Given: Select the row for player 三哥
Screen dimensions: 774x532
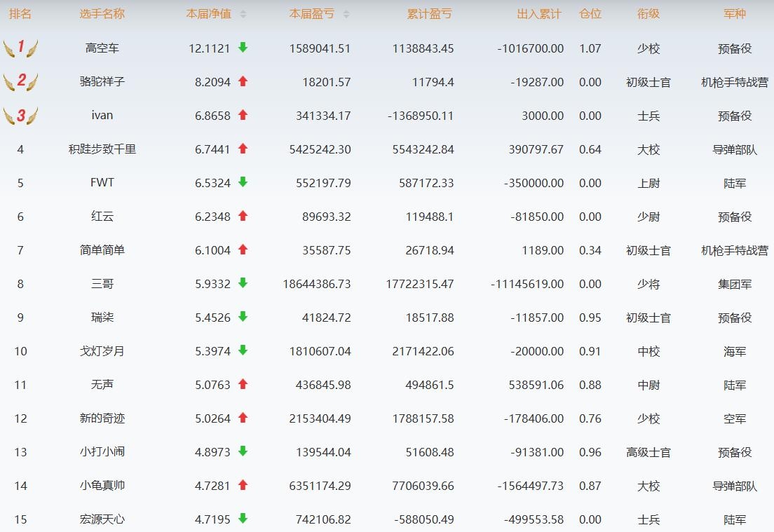Looking at the screenshot, I should pos(102,284).
